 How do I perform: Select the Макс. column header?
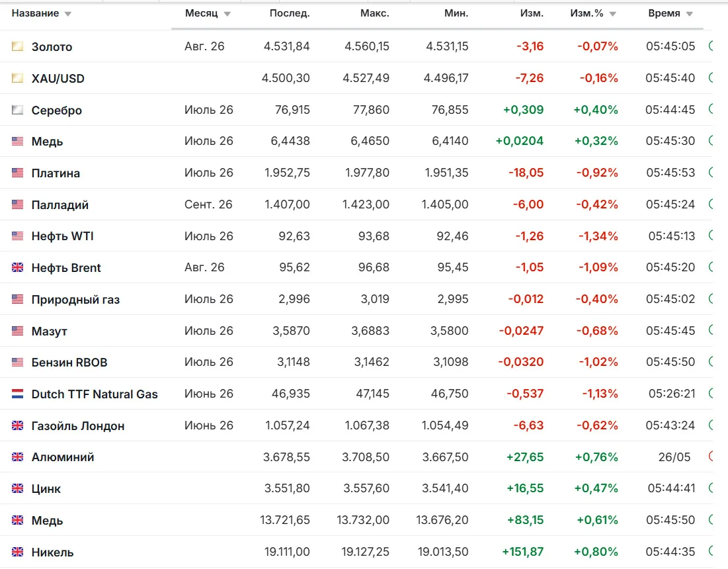tap(375, 13)
